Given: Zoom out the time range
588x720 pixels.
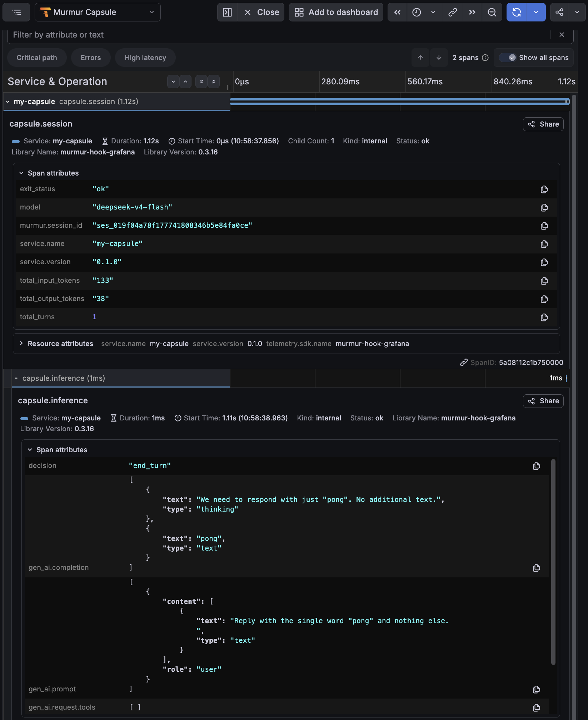Looking at the screenshot, I should [492, 12].
